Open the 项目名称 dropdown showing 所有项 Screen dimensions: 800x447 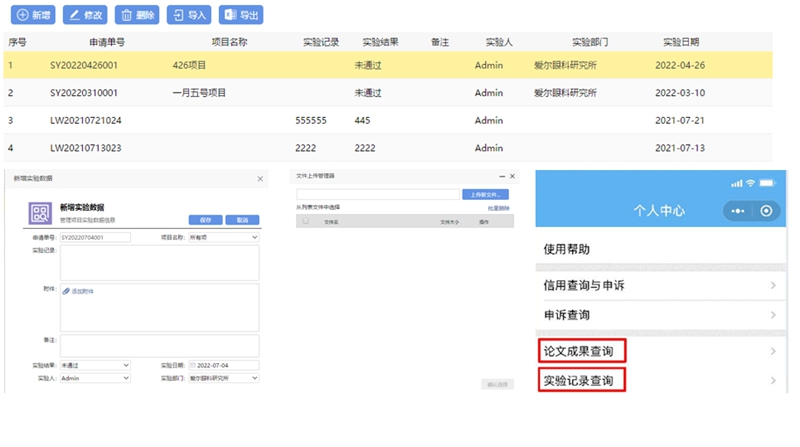point(223,238)
